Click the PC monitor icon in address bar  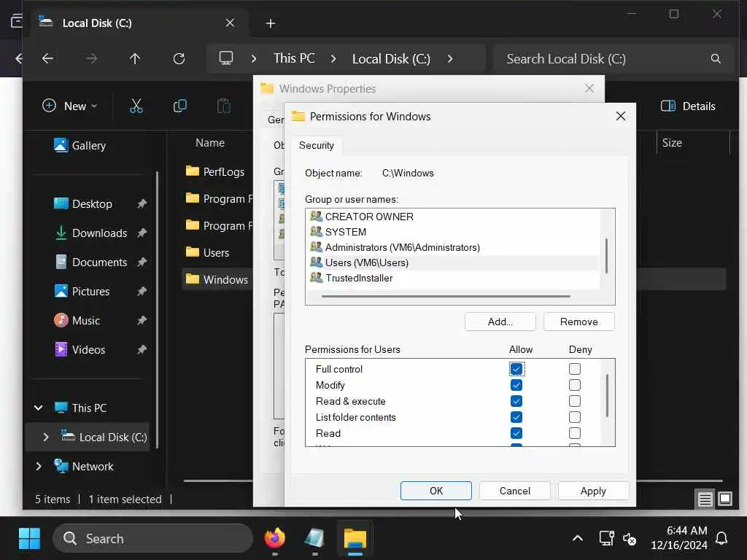226,58
